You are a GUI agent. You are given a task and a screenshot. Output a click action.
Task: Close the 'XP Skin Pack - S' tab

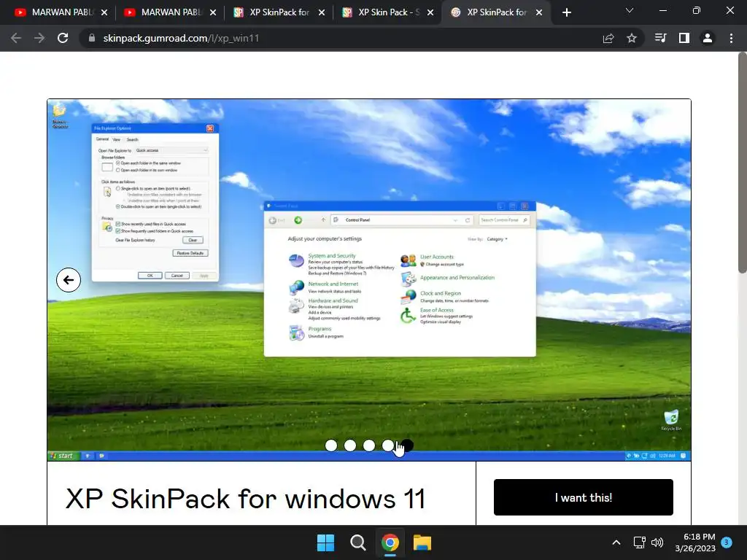[x=430, y=12]
